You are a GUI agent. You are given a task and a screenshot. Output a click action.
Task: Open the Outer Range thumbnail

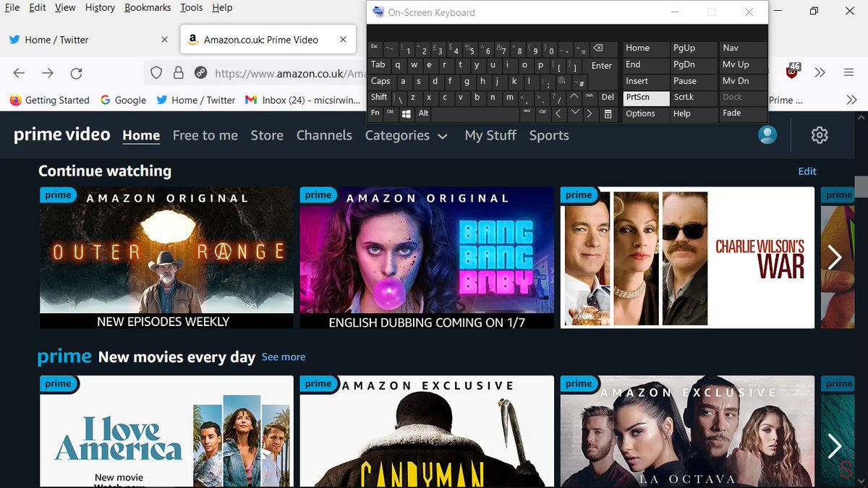pyautogui.click(x=166, y=258)
